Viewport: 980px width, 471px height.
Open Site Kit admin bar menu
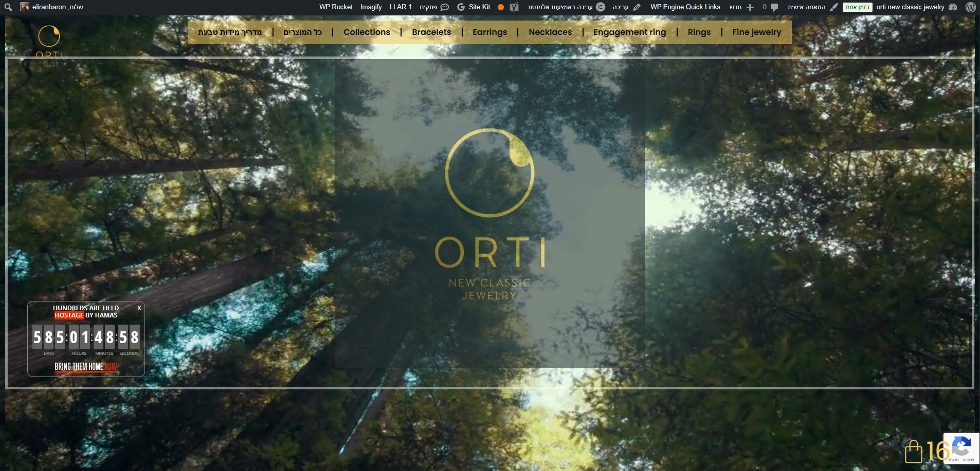coord(479,7)
